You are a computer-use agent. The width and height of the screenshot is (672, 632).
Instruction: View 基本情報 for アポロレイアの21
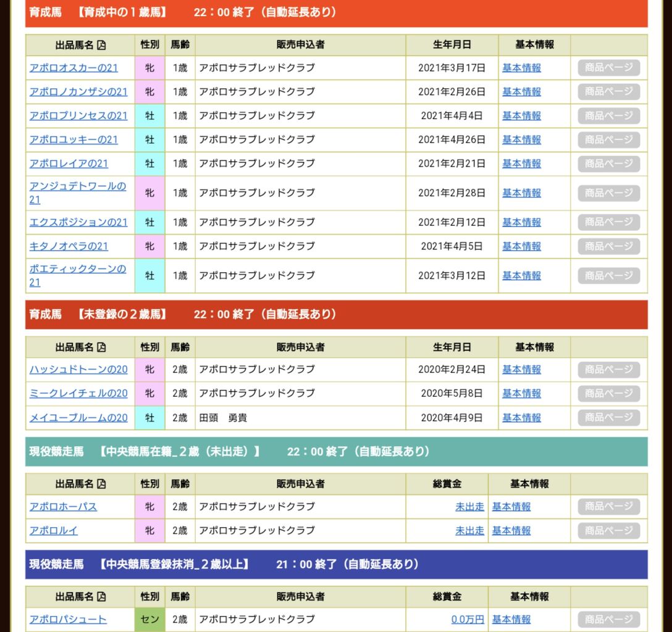521,164
